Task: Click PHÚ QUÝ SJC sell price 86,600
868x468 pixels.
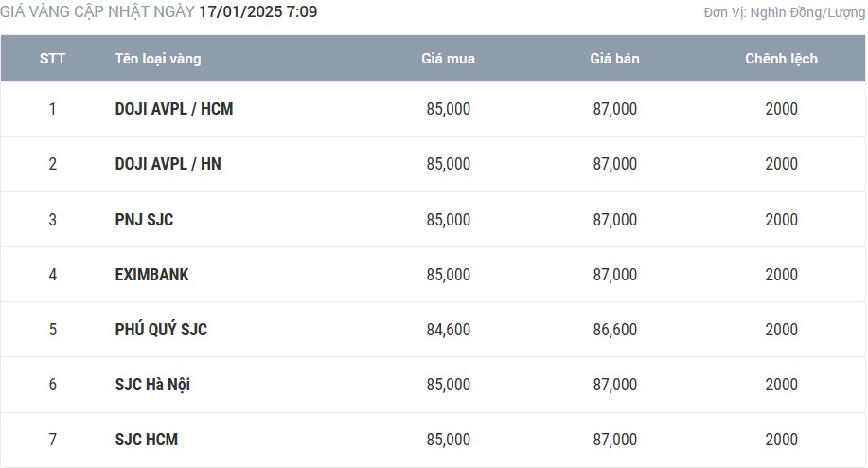Action: [x=614, y=330]
